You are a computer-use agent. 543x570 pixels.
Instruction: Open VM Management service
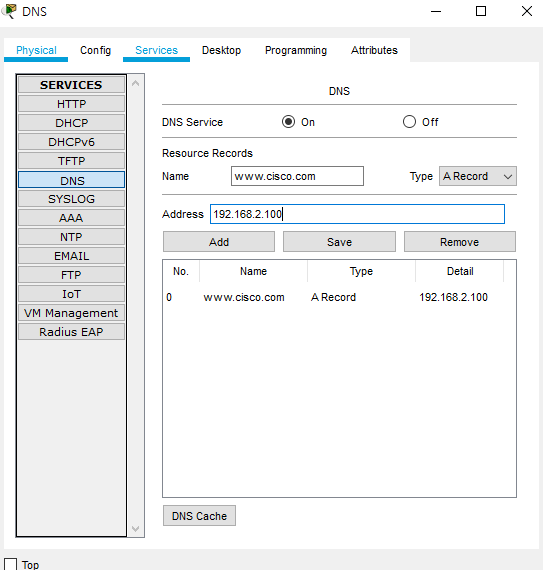click(x=71, y=313)
